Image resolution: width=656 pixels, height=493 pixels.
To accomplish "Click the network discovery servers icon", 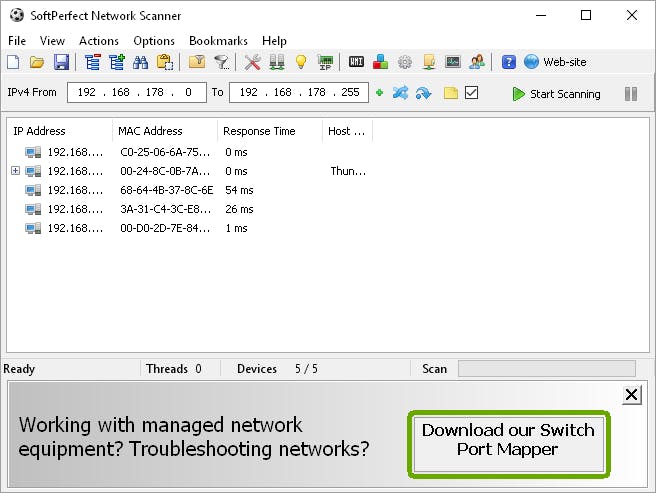I will point(277,62).
